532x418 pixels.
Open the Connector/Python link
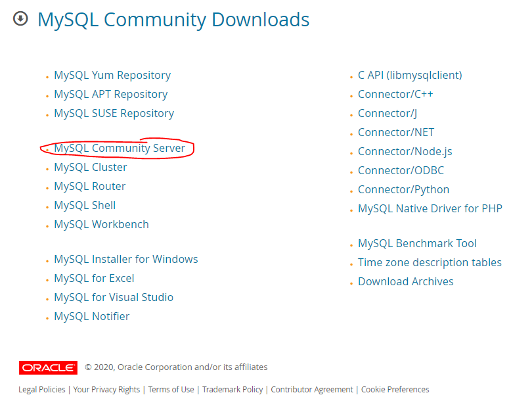pos(403,189)
